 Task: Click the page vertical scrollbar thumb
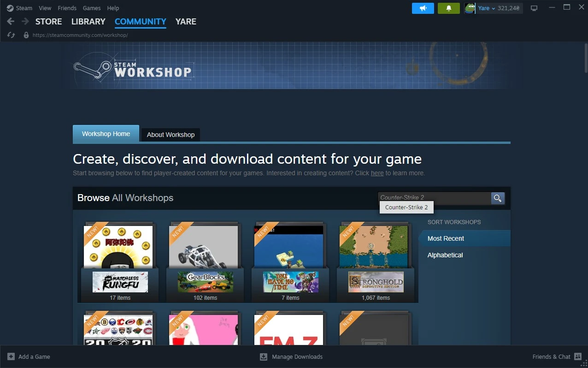585,58
